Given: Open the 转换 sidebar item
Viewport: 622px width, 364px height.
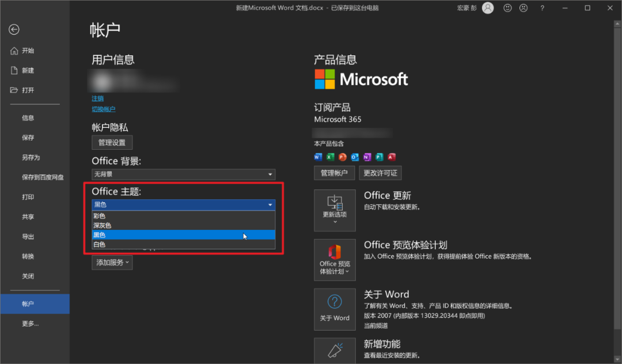Looking at the screenshot, I should tap(35, 256).
